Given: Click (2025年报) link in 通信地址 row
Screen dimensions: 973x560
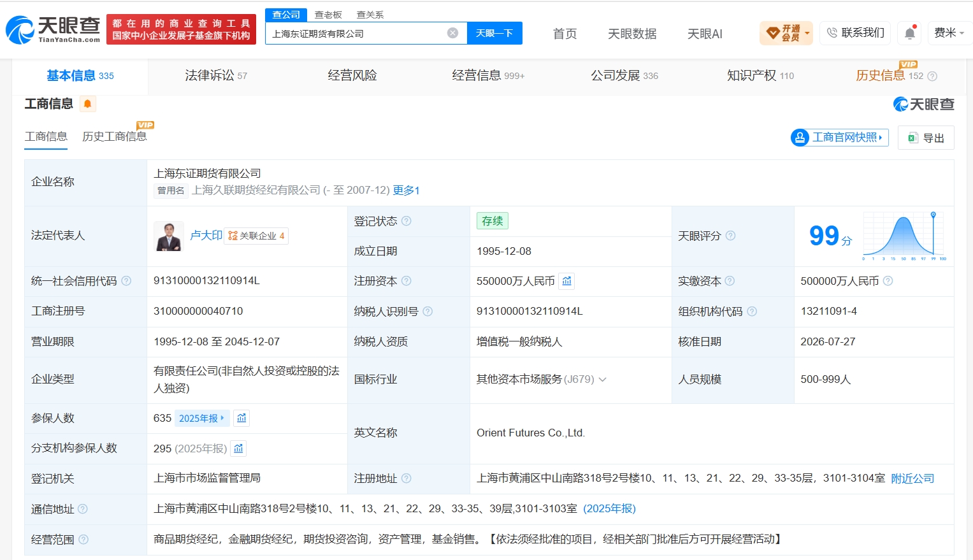Looking at the screenshot, I should (609, 509).
